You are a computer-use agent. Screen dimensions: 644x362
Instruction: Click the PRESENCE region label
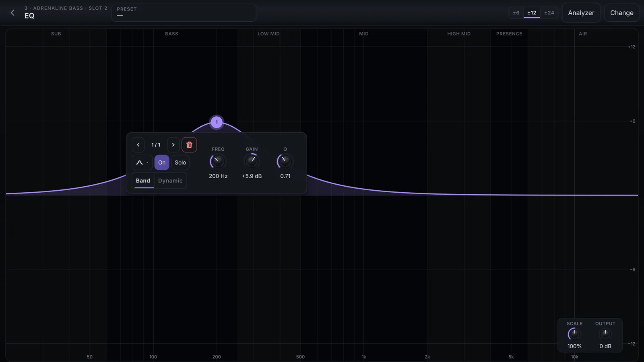pyautogui.click(x=509, y=34)
